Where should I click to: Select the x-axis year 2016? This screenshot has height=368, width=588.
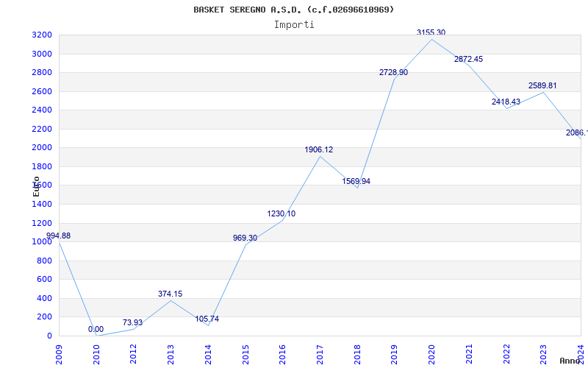282,355
